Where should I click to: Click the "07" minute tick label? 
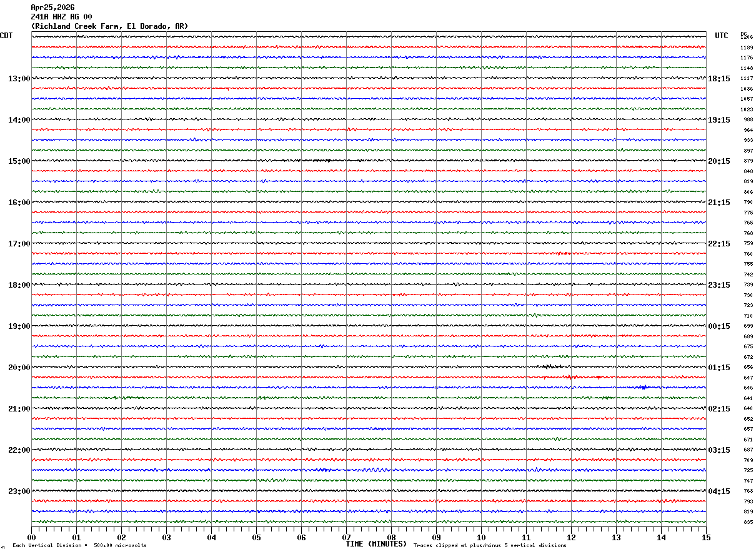point(346,537)
